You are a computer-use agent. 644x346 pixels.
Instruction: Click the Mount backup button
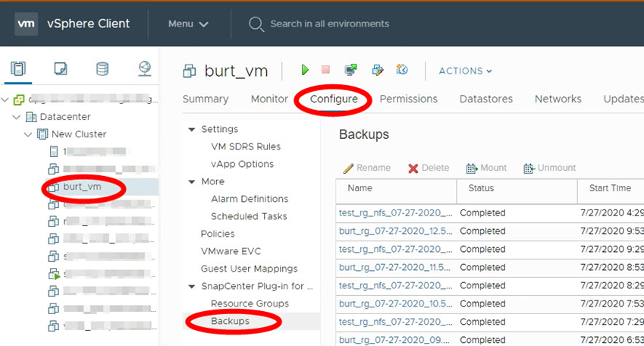click(486, 168)
